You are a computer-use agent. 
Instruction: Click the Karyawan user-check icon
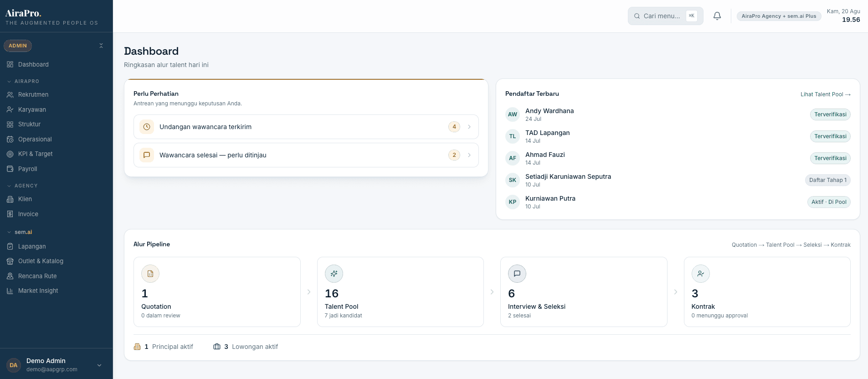[10, 109]
